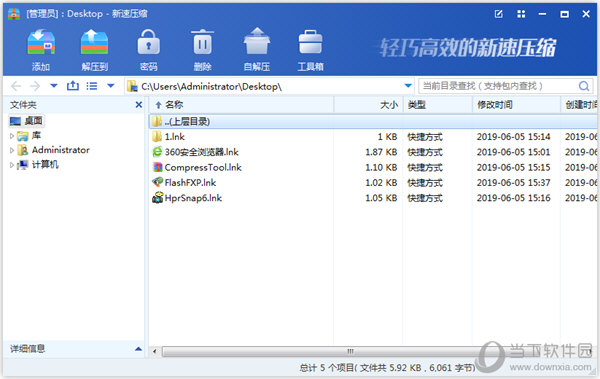Click the address path C:\Users\Administrator\Desktop\

pos(211,87)
